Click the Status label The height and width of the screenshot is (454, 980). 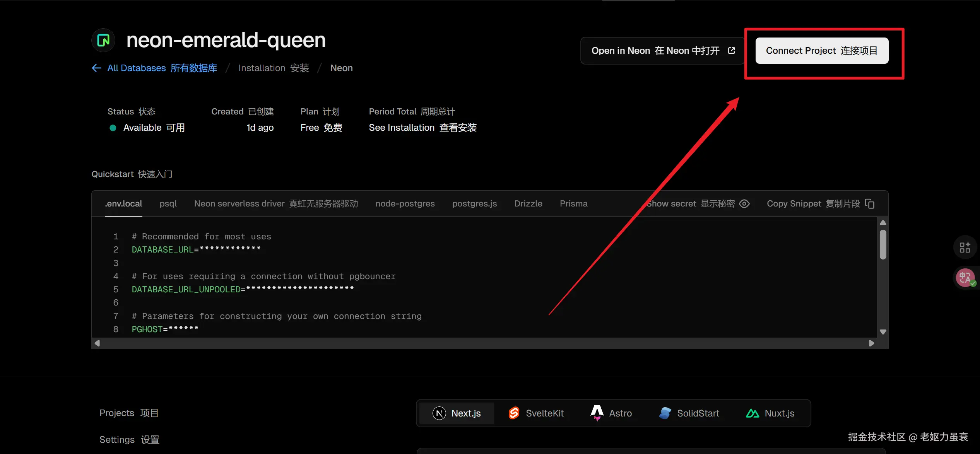132,111
